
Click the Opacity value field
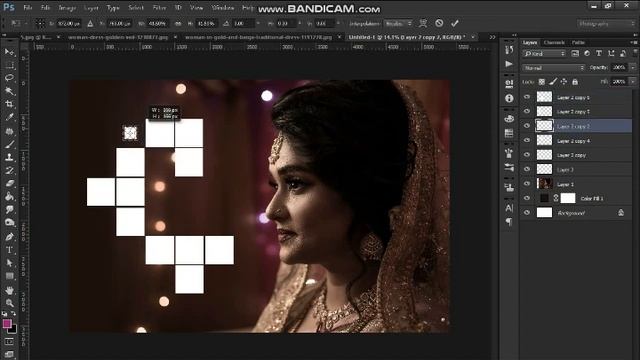pos(619,67)
